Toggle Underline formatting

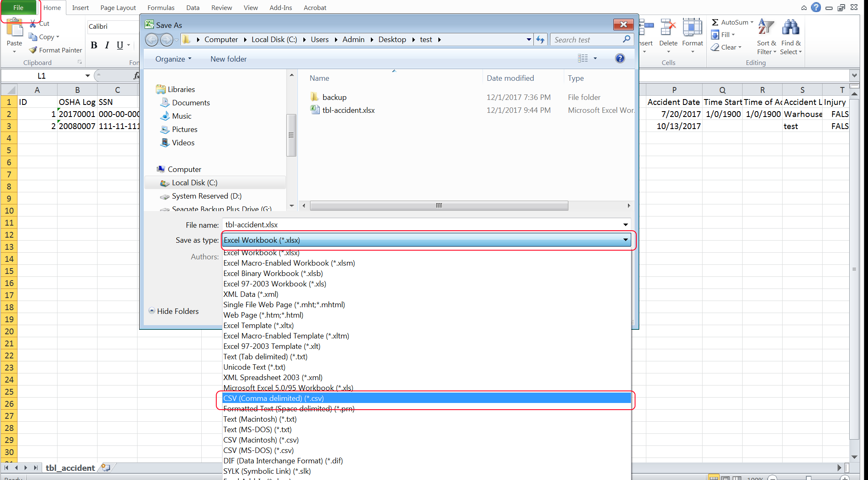pos(120,45)
